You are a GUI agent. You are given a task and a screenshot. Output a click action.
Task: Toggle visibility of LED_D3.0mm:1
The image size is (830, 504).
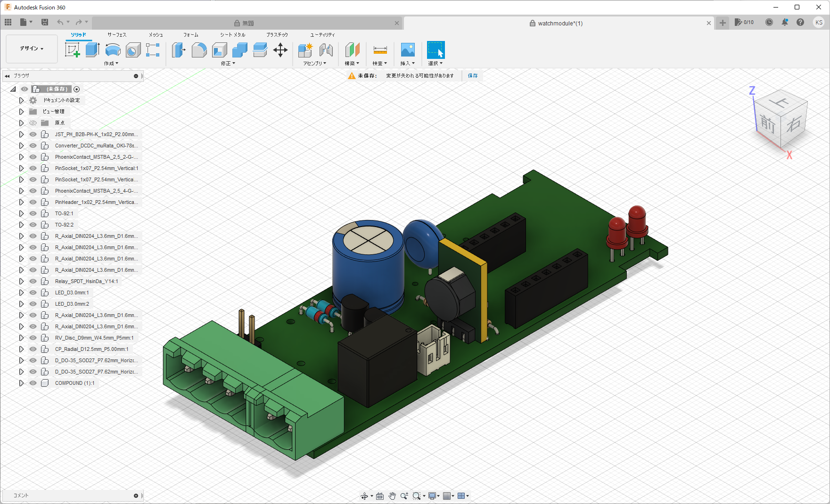33,293
